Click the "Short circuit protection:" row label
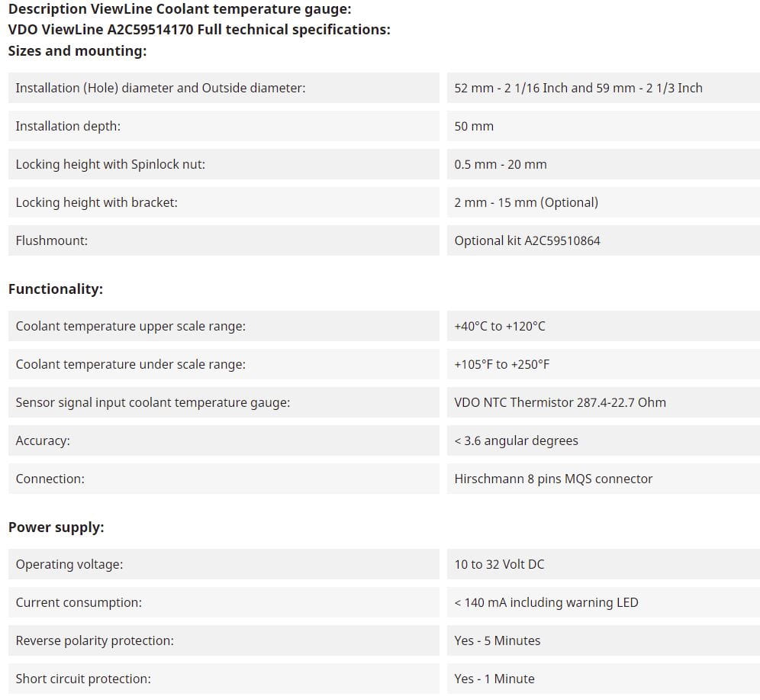This screenshot has height=700, width=760. click(x=83, y=679)
